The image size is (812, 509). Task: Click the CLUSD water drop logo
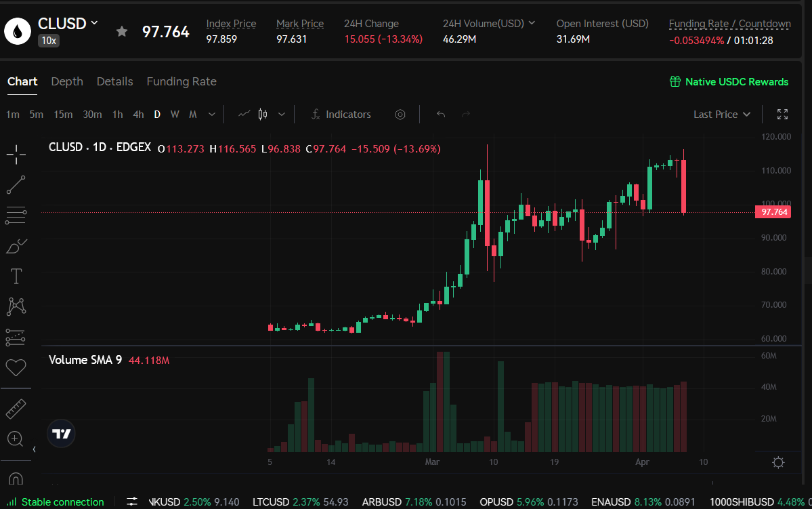(18, 32)
